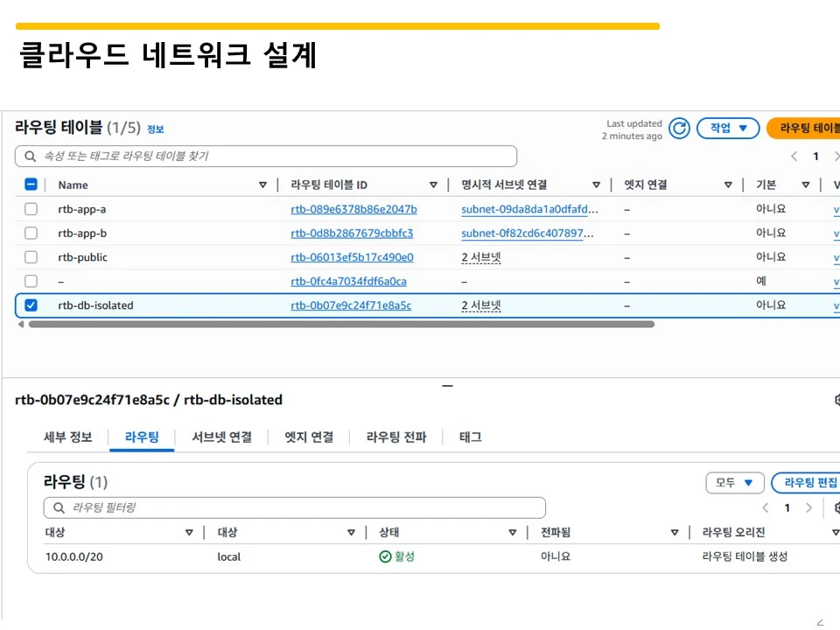Go to previous page of routing tables
This screenshot has width=840, height=630.
[x=794, y=157]
